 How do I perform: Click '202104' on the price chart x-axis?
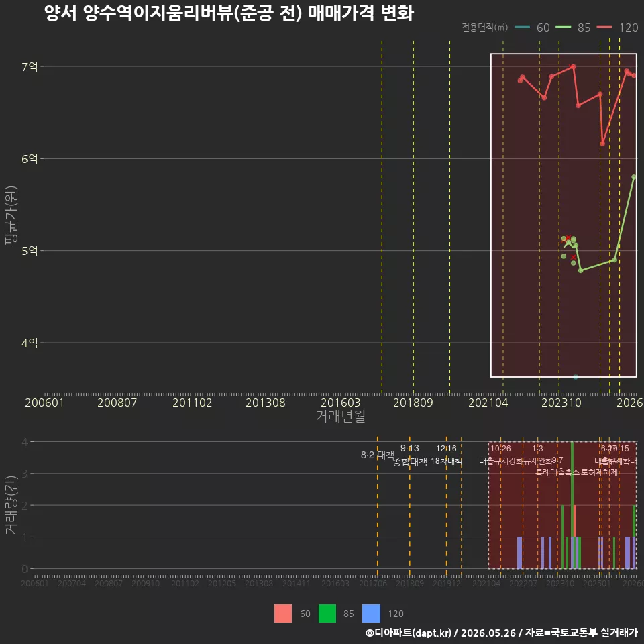click(x=488, y=402)
